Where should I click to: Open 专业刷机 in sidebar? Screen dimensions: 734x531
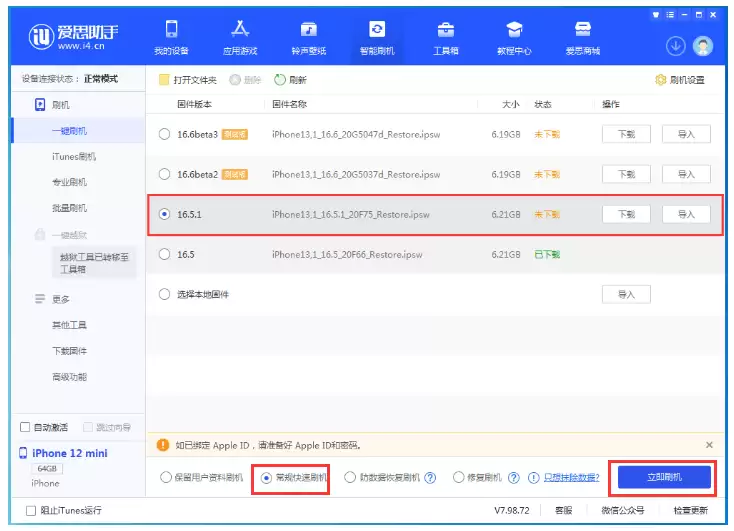coord(69,182)
